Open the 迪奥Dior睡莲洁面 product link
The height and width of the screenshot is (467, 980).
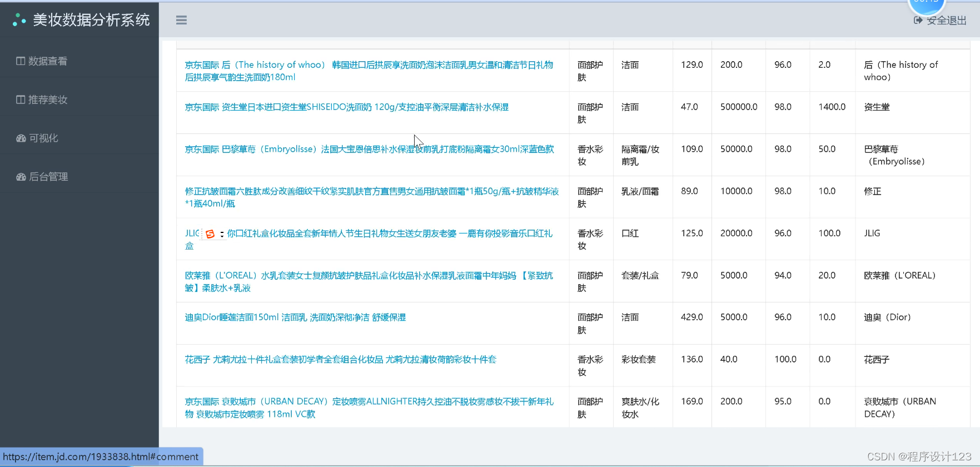296,317
